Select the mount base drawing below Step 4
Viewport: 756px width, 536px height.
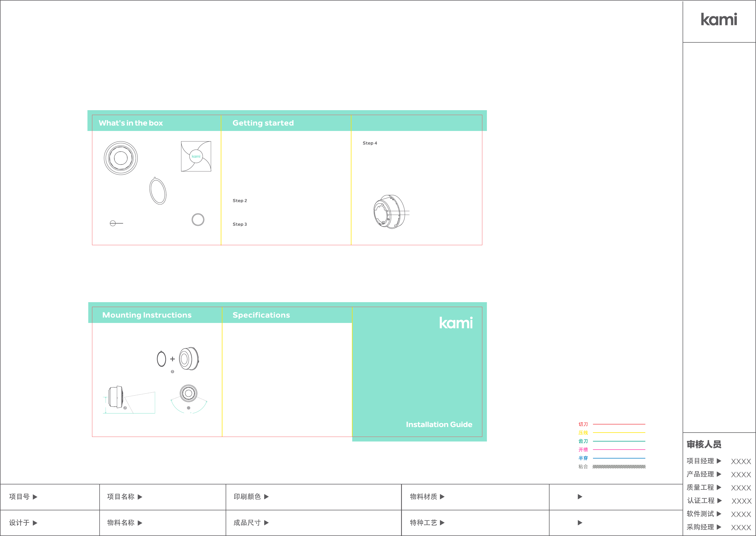coord(391,211)
